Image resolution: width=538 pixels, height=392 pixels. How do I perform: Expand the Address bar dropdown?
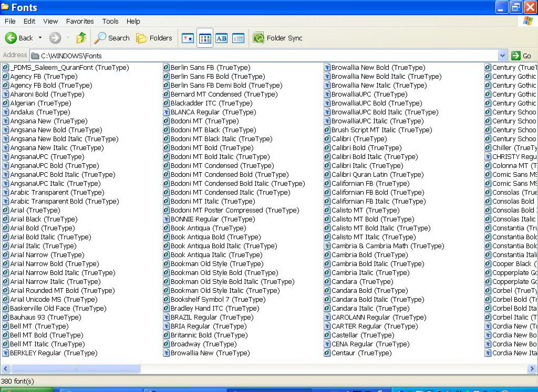coord(502,56)
